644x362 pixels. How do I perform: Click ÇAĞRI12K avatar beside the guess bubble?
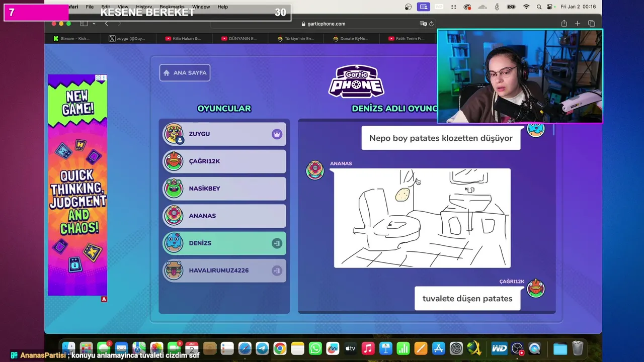535,288
